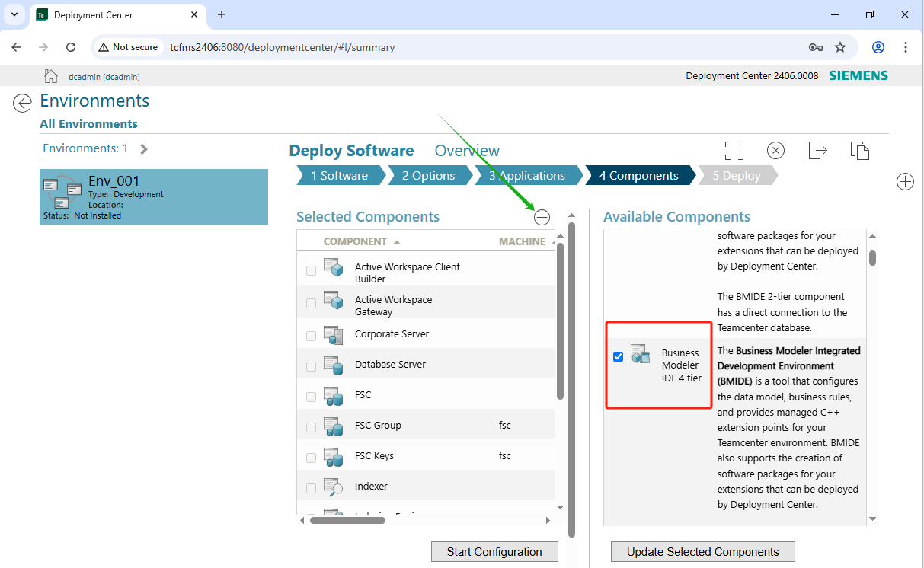Screen dimensions: 924x568
Task: Check the Corporate Server checkbox
Action: point(311,336)
